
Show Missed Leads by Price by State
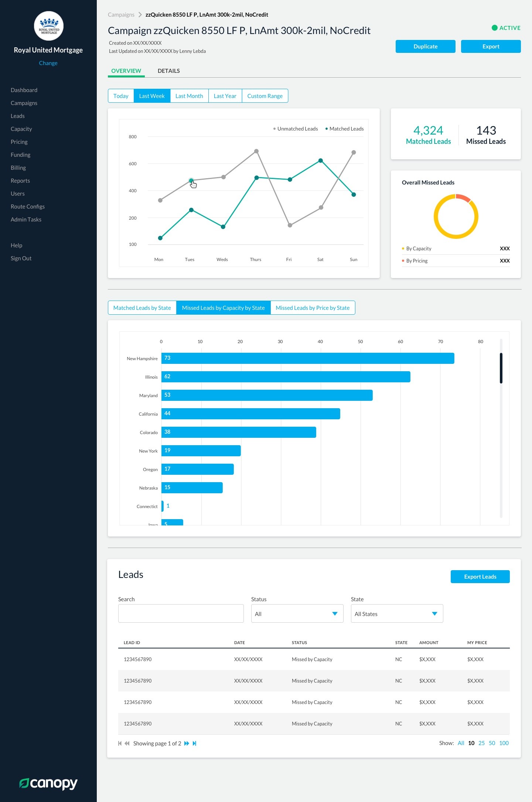pos(313,308)
